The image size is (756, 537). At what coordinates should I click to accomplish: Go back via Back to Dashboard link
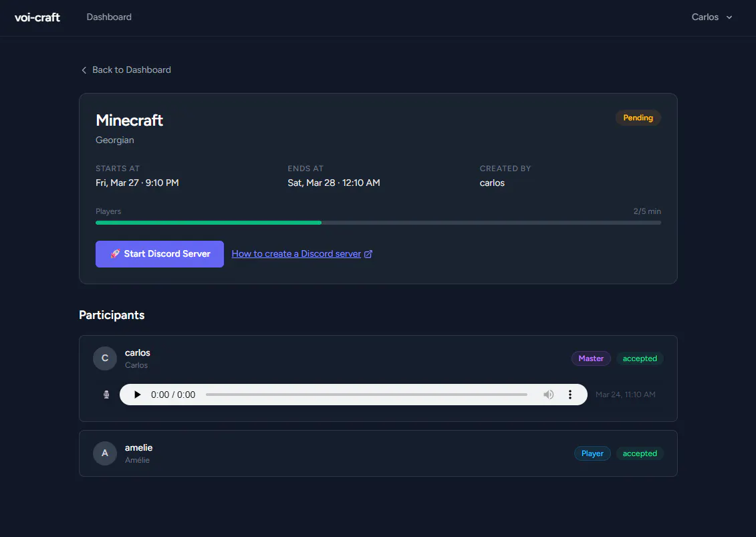click(126, 70)
